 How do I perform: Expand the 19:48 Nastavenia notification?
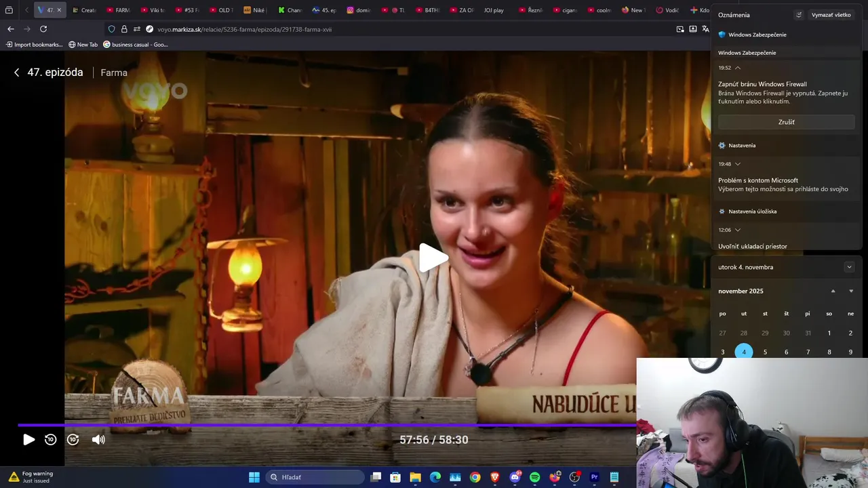[x=738, y=164]
